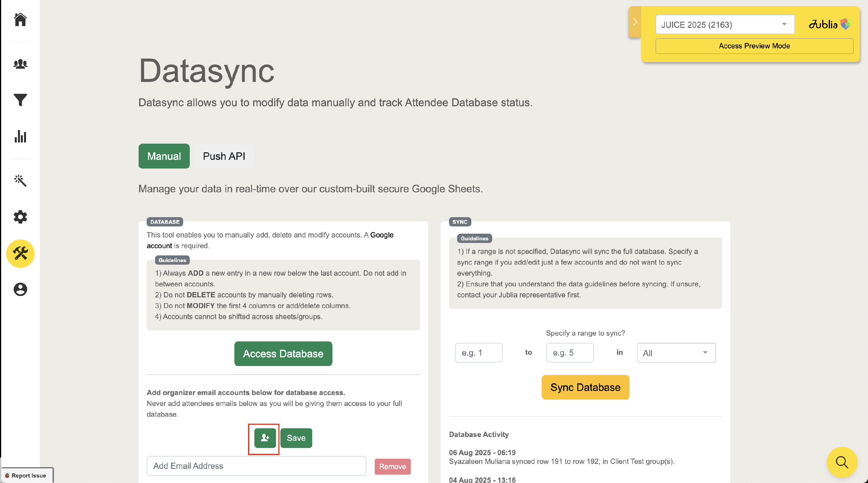The width and height of the screenshot is (868, 483).
Task: Open the All group dropdown
Action: [x=676, y=353]
